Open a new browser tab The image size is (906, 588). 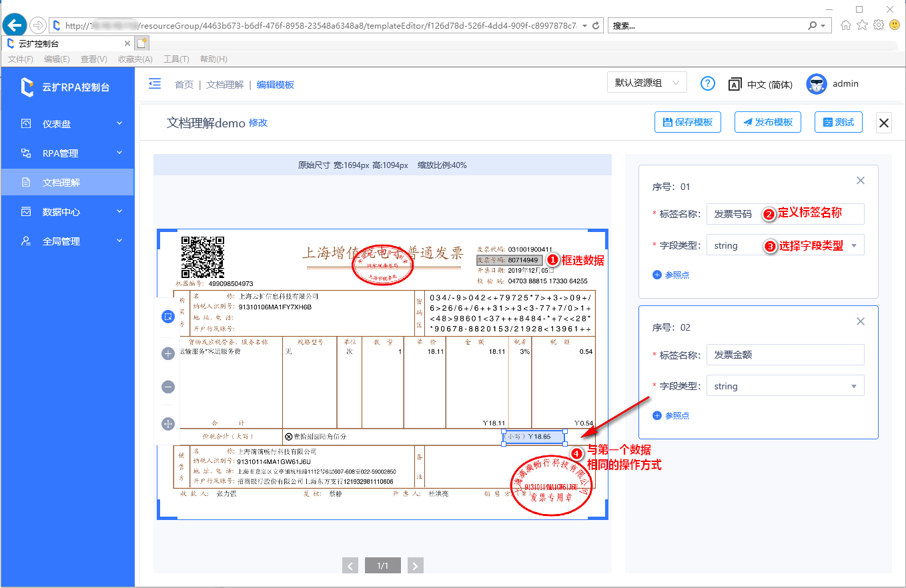point(142,43)
